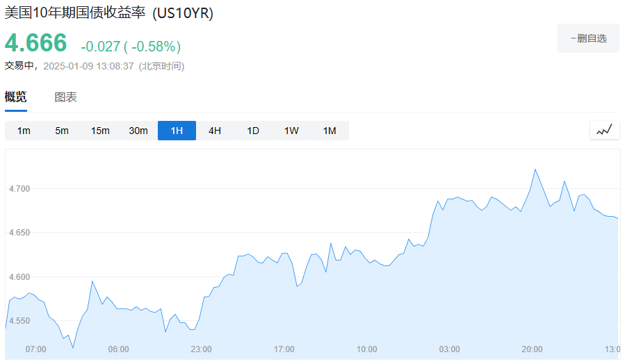Change the interval to 1D
The image size is (625, 364).
253,131
